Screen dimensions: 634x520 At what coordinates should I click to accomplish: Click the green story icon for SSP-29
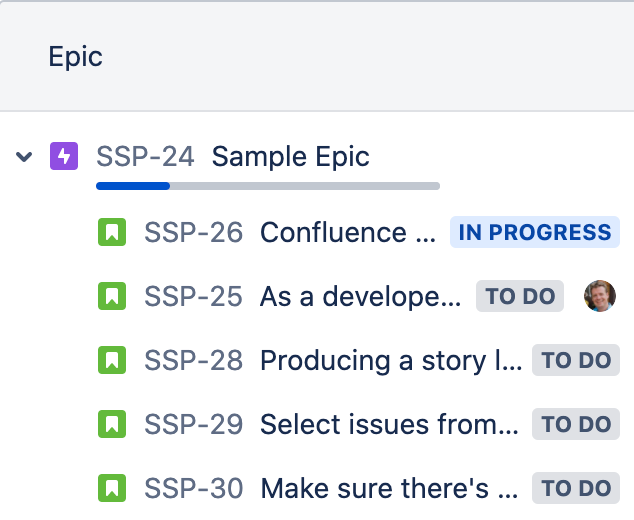pyautogui.click(x=112, y=424)
